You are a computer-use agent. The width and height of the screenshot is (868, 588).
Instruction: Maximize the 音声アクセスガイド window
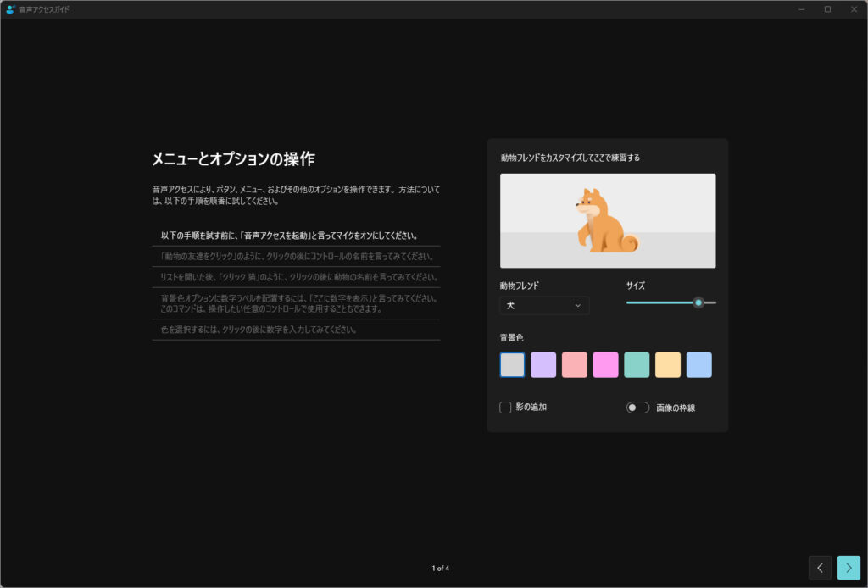tap(827, 9)
